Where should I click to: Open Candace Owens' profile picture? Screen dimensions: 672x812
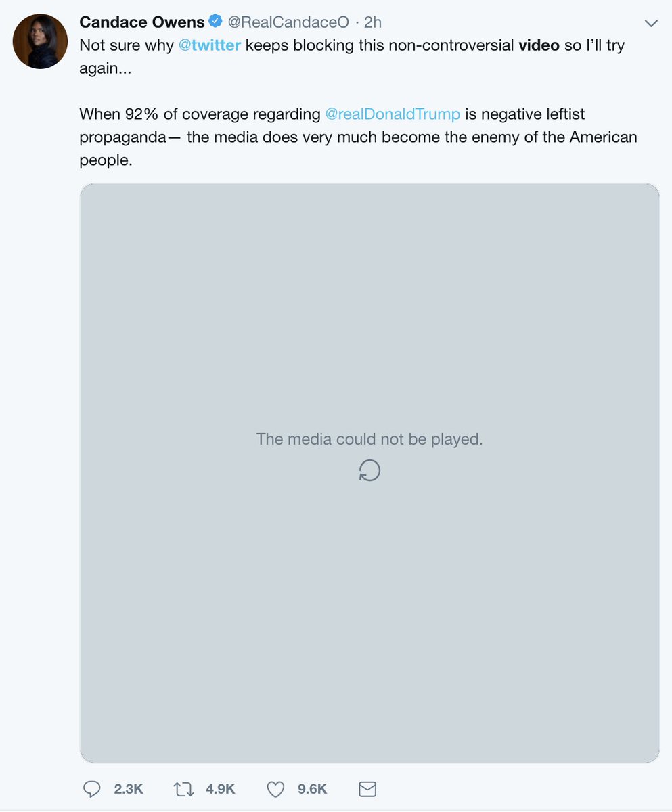[x=40, y=41]
